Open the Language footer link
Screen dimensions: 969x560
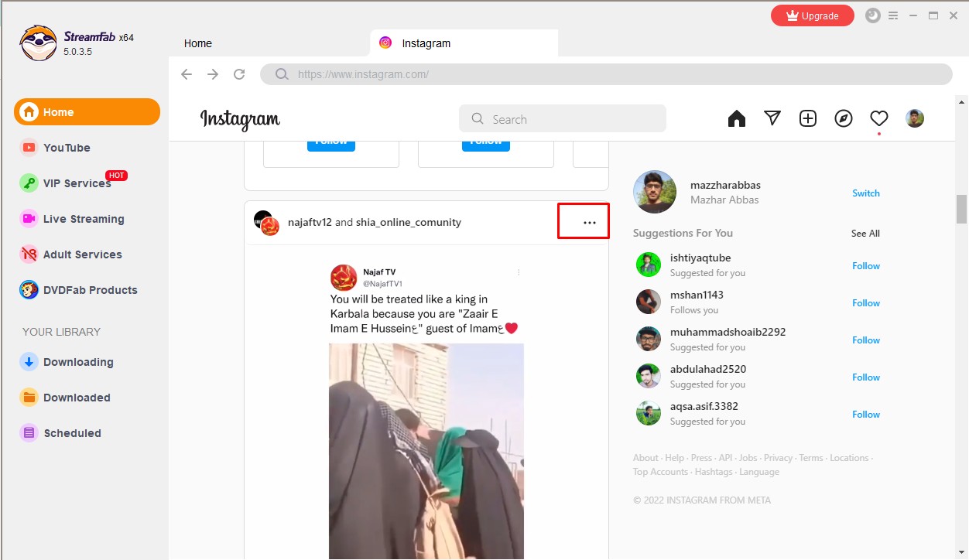[759, 472]
